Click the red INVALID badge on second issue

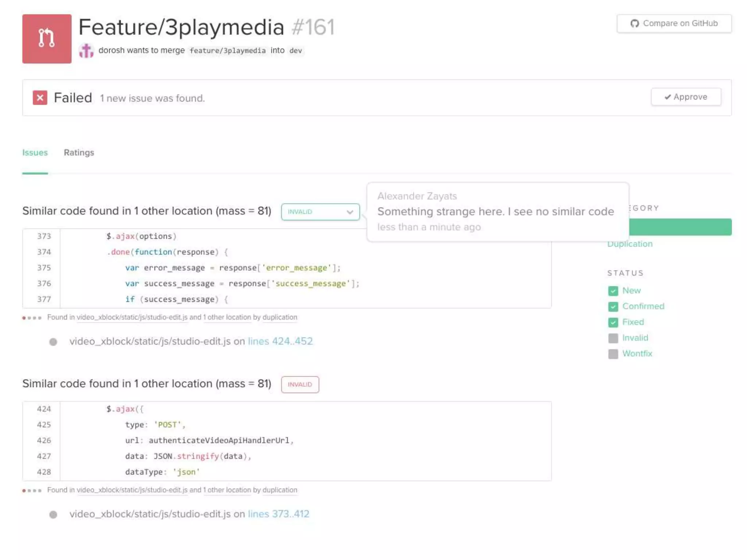tap(300, 385)
